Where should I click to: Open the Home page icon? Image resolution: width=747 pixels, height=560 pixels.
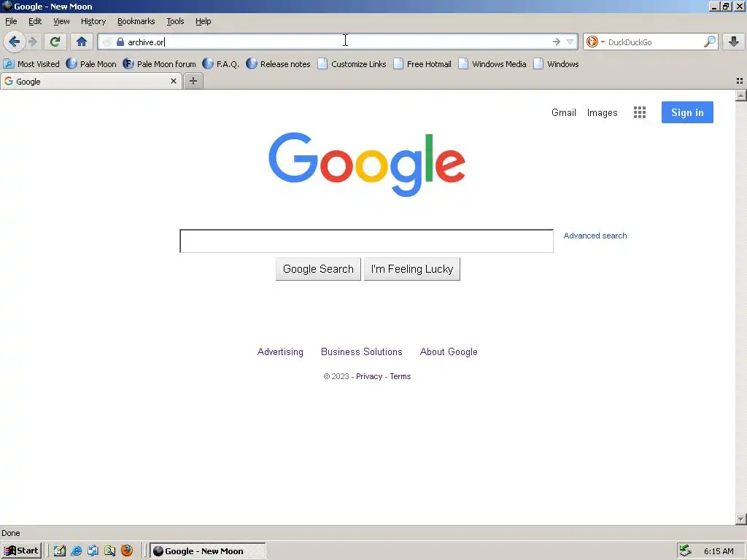[82, 42]
